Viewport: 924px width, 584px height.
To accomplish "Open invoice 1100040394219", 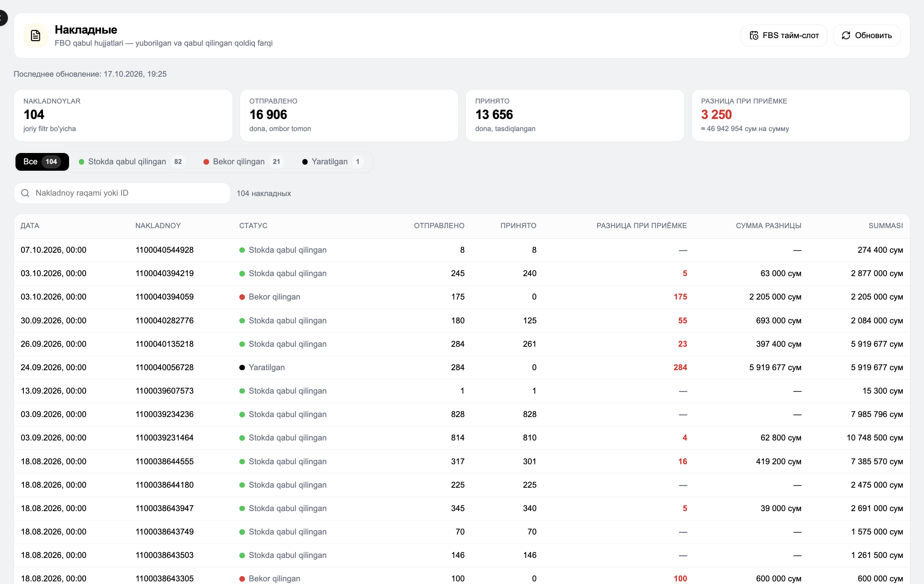I will [x=165, y=273].
